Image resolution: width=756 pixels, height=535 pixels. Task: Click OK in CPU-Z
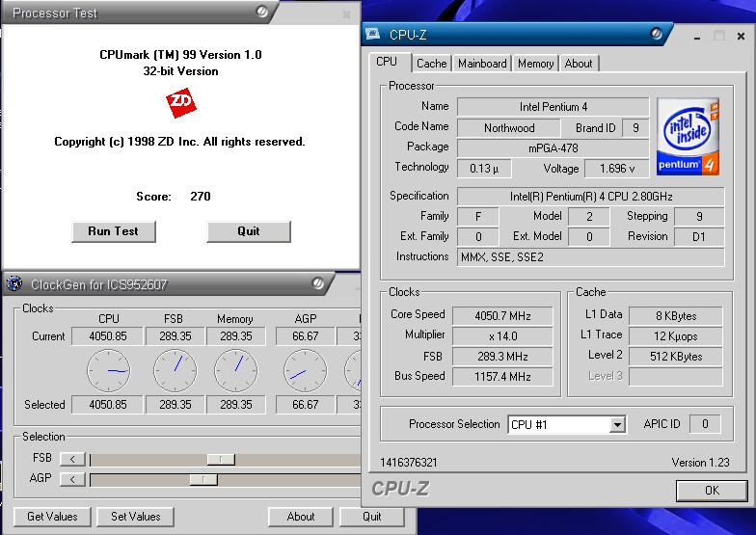712,491
